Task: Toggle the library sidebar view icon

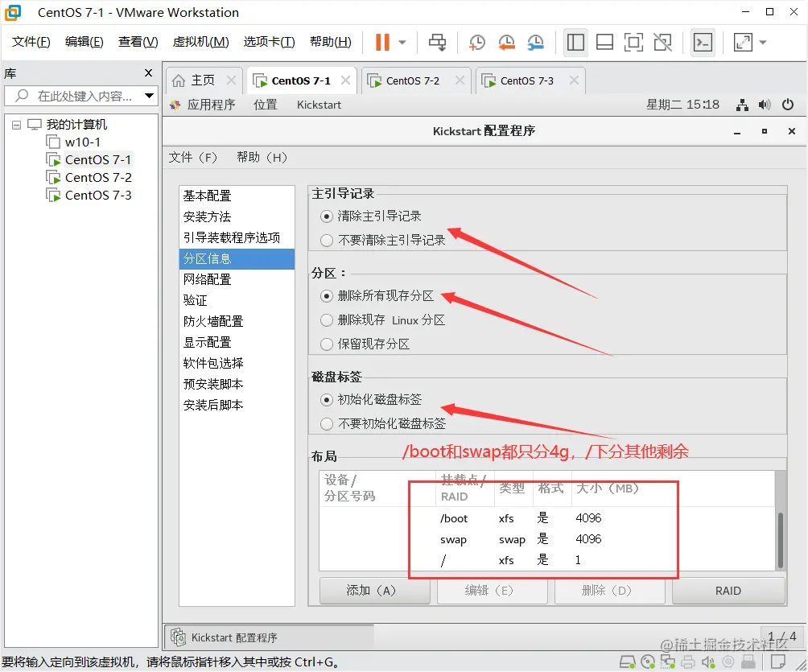Action: (x=575, y=43)
